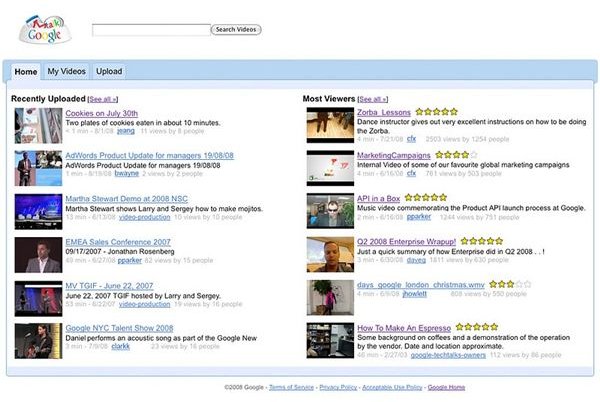Click the Q2 2008 Enterprise Wrapup thumbnail

[330, 254]
